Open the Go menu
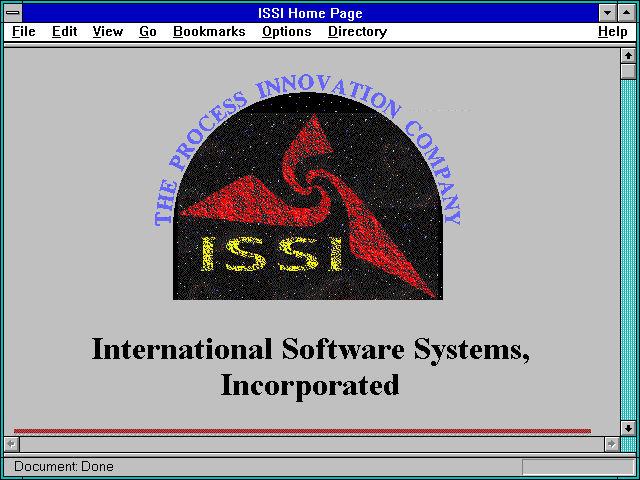Image resolution: width=640 pixels, height=480 pixels. (148, 32)
